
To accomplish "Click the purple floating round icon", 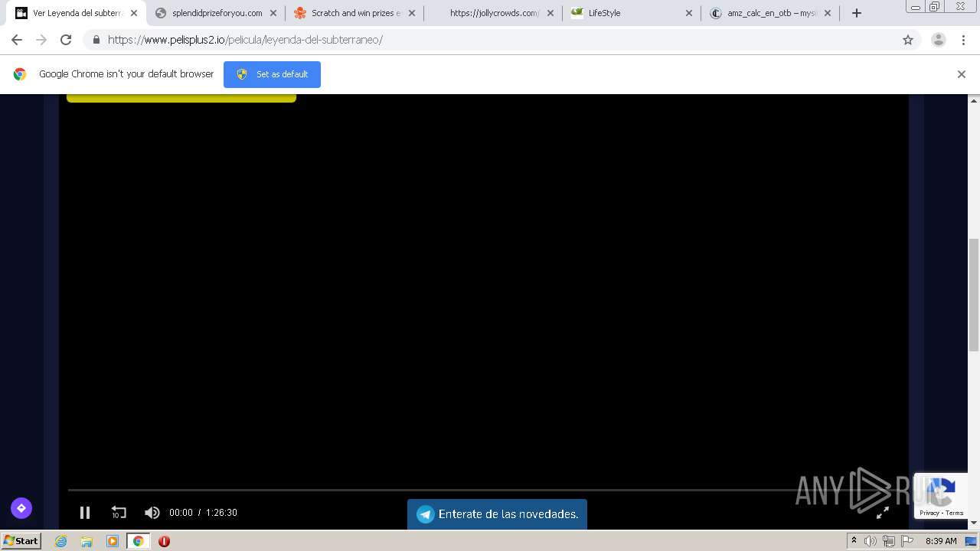I will coord(21,508).
